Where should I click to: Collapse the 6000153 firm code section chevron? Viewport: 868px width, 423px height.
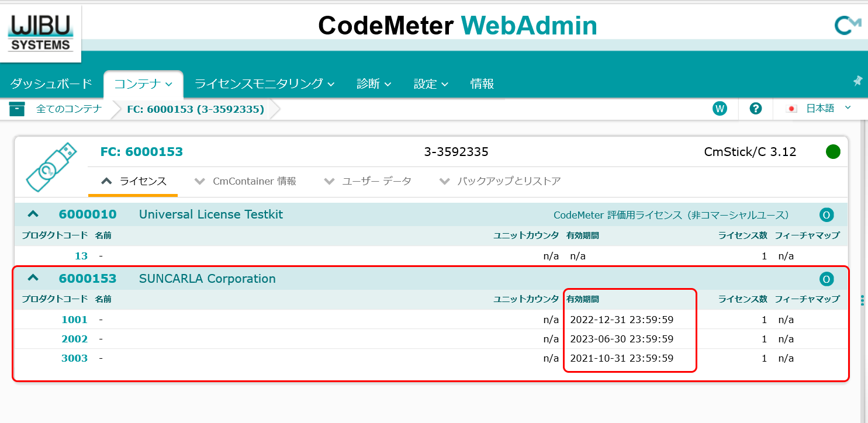tap(33, 278)
